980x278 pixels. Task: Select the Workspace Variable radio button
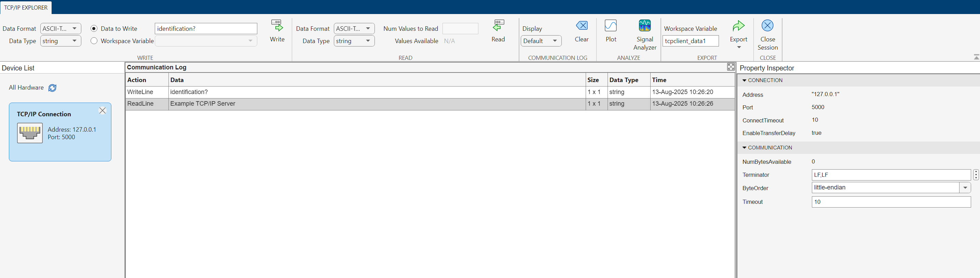(94, 41)
